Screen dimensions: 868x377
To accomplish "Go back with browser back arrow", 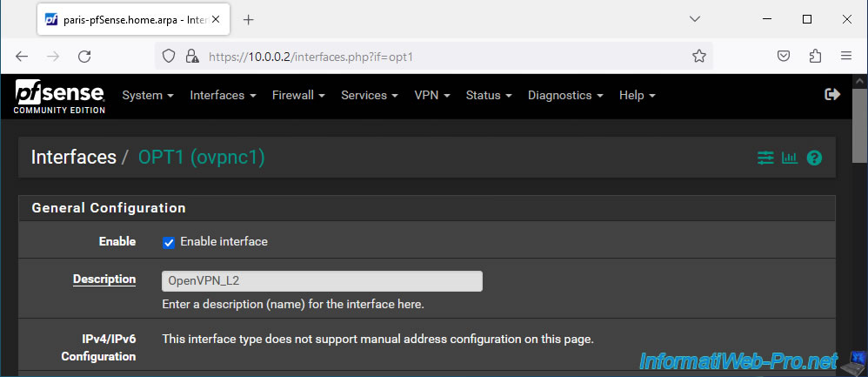I will point(22,56).
